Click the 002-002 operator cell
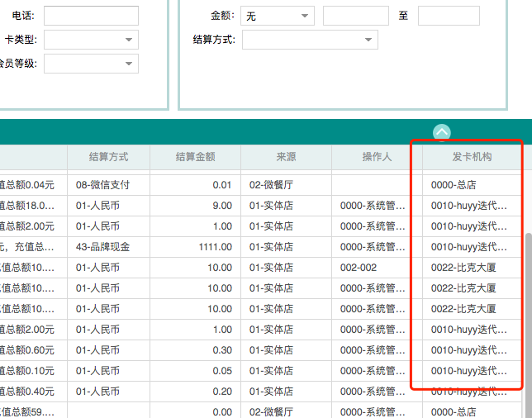 coord(377,268)
